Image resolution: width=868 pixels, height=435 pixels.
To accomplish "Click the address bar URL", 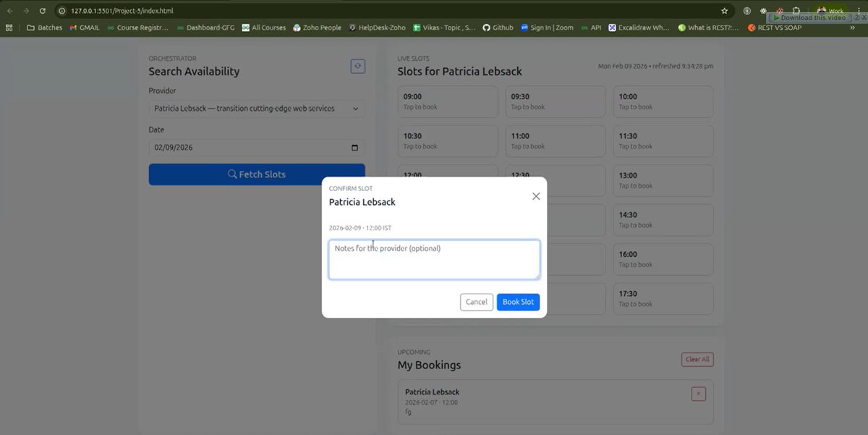I will tap(122, 11).
